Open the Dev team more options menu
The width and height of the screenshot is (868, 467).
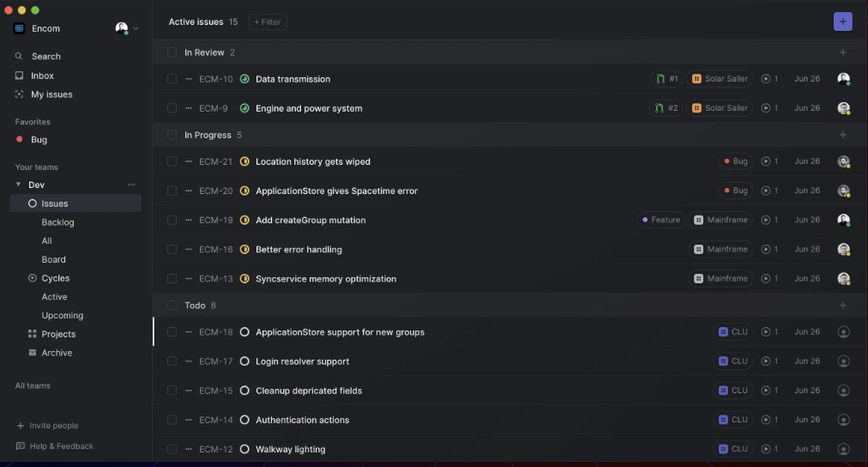131,185
